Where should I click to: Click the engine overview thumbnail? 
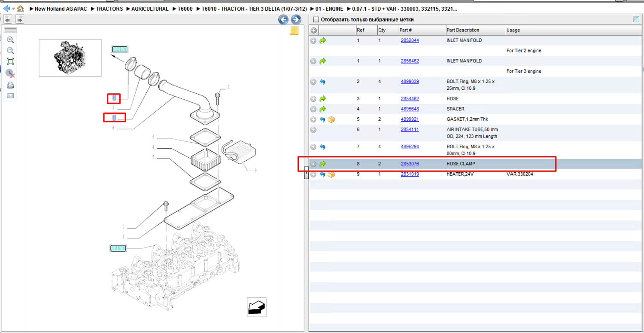point(70,58)
